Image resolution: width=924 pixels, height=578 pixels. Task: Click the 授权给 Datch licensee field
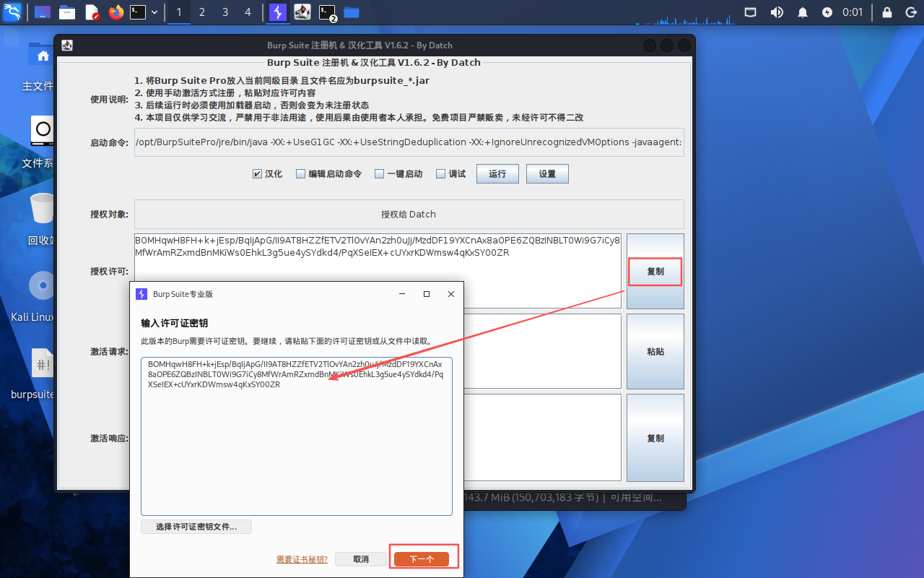point(409,215)
